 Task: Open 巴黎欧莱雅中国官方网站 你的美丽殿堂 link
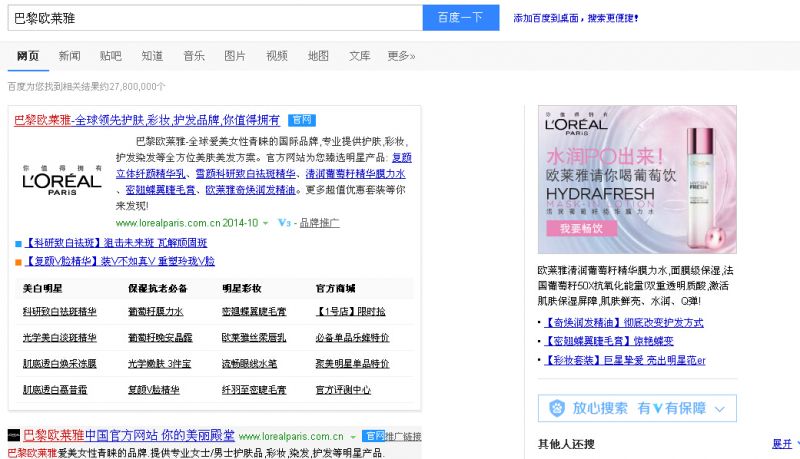(x=129, y=436)
